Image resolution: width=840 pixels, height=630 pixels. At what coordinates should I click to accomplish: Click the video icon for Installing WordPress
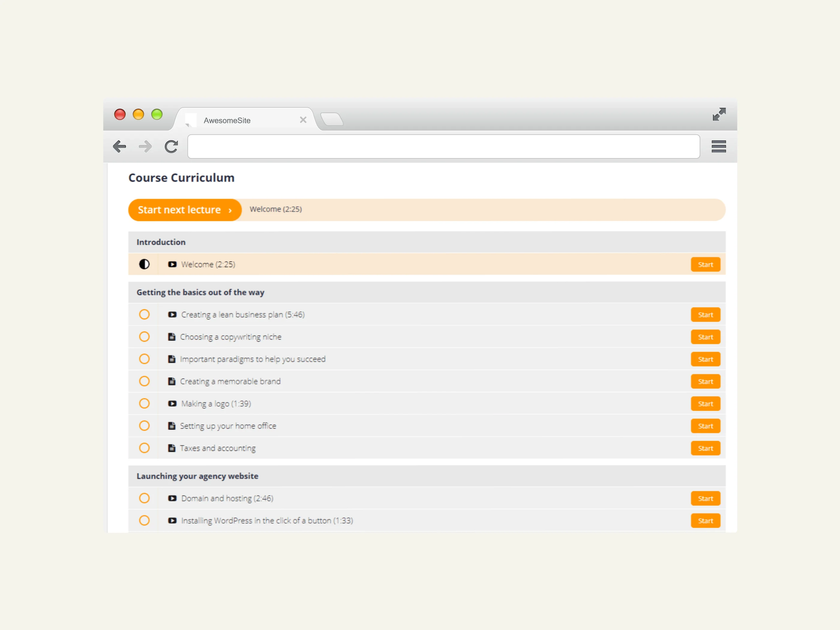pyautogui.click(x=172, y=520)
